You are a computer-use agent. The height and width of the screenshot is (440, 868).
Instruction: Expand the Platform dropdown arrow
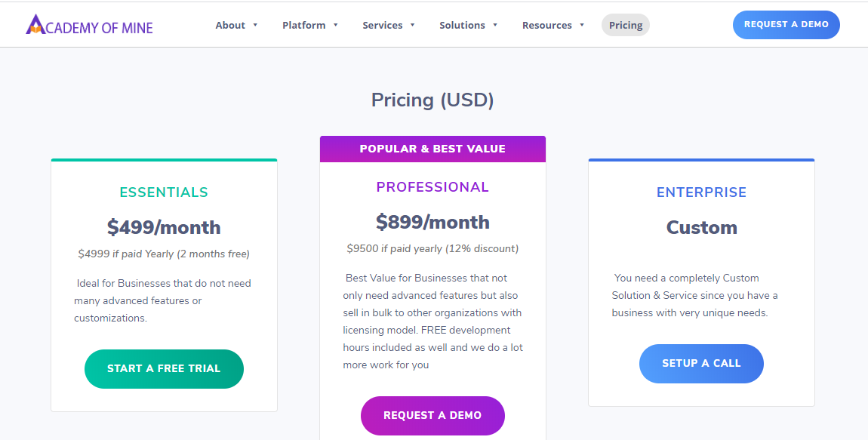pyautogui.click(x=335, y=25)
